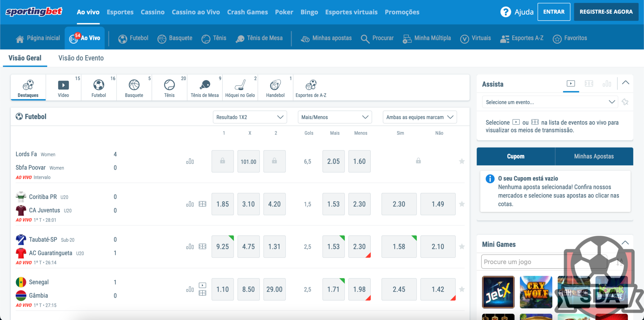Open Handebol live events
The image size is (644, 320).
[275, 88]
